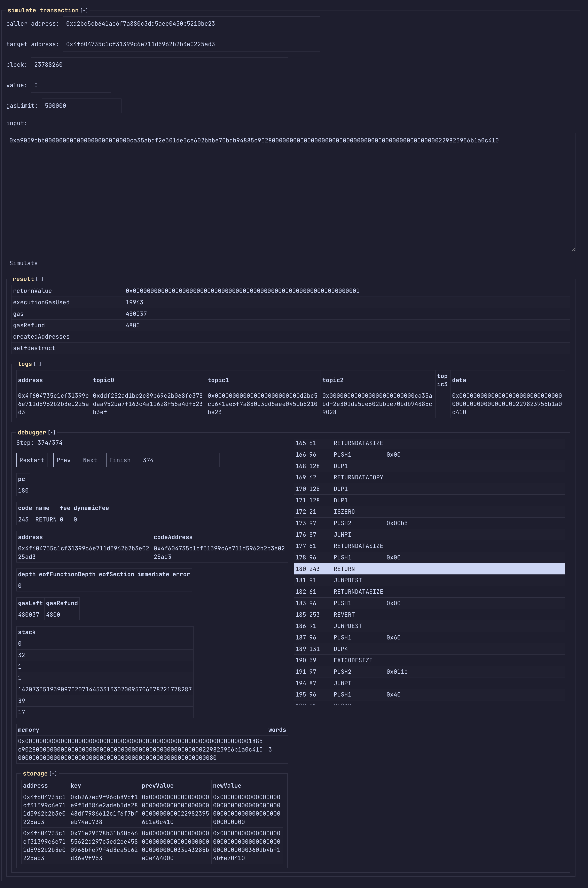Click the gas value 480037 in result
588x888 pixels.
click(347, 314)
